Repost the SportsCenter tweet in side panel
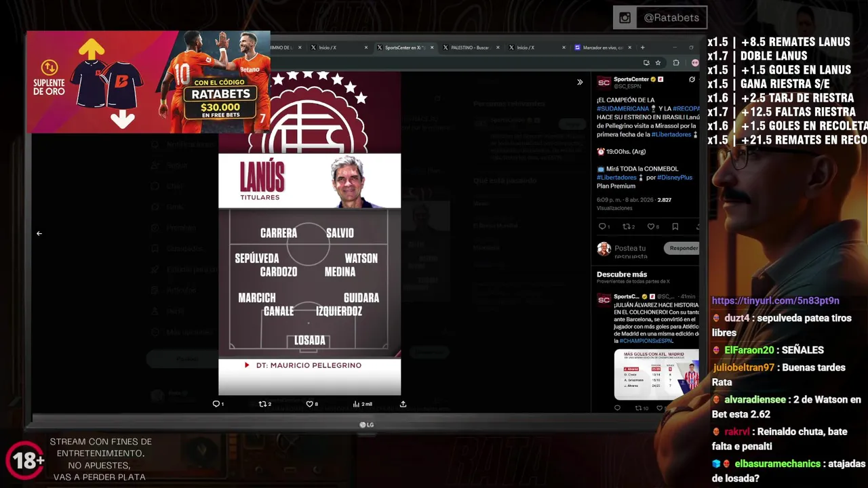This screenshot has width=868, height=488. click(x=628, y=226)
